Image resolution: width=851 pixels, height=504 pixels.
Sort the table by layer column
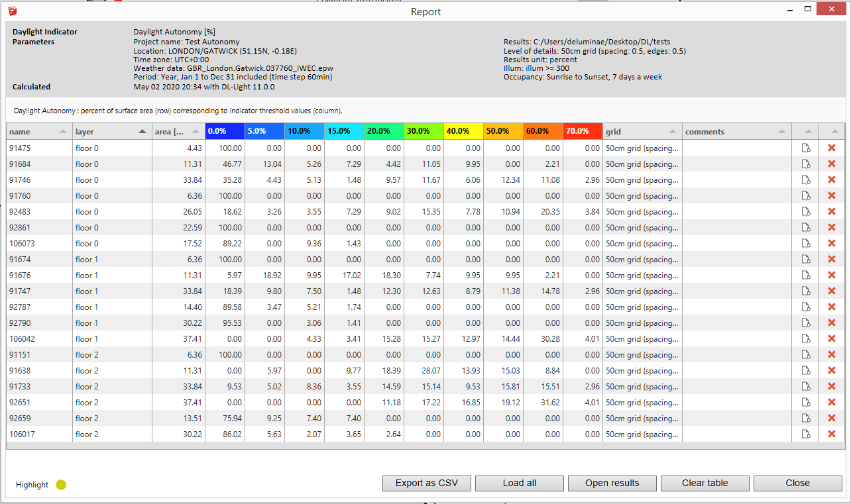(x=113, y=131)
